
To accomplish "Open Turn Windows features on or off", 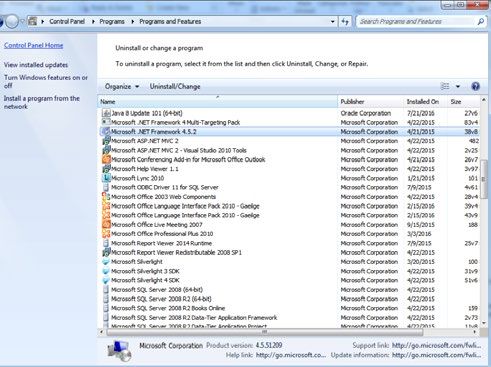I will (x=46, y=81).
